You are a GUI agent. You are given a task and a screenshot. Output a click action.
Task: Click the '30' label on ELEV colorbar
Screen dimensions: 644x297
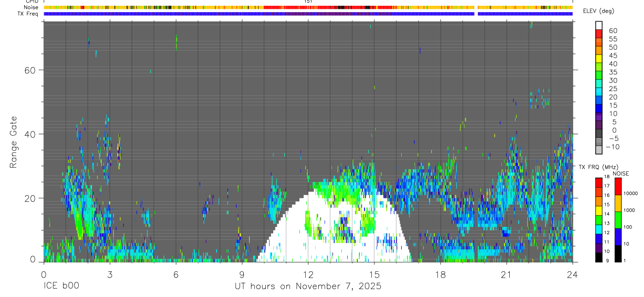click(x=613, y=80)
